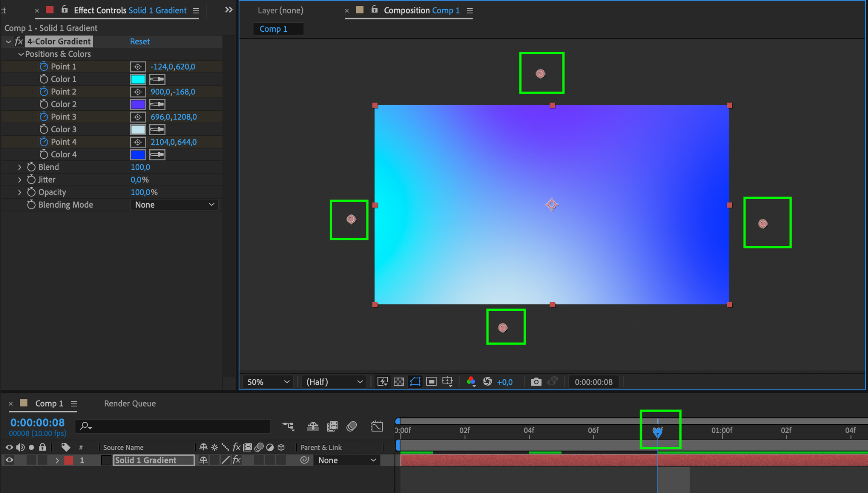Viewport: 868px width, 493px height.
Task: Click the show channel RGB icon
Action: pyautogui.click(x=471, y=382)
